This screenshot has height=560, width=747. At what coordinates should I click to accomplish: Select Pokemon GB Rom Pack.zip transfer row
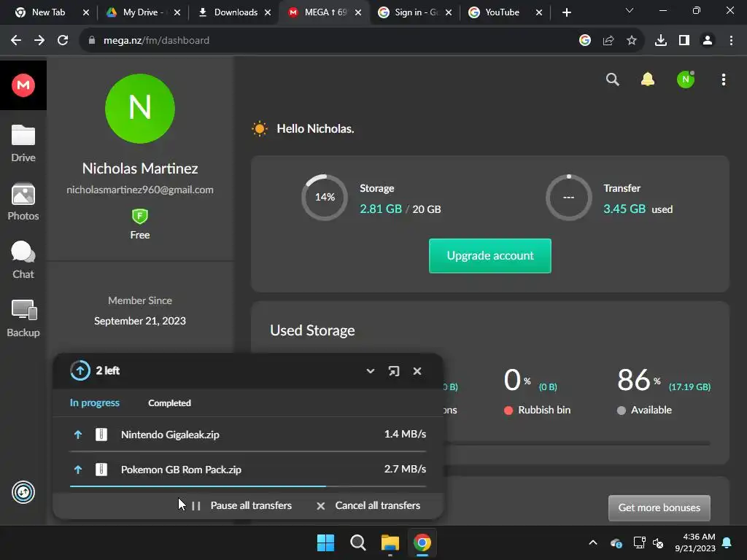[248, 470]
